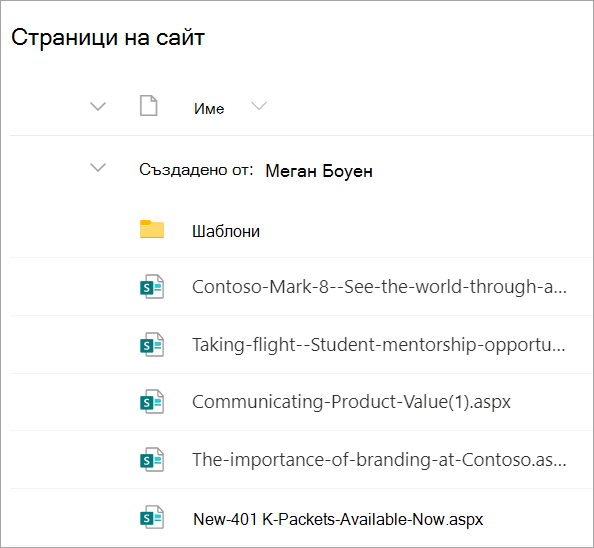The image size is (594, 548).
Task: Open The-importance-of-branding-at-Contoso page
Action: [379, 460]
